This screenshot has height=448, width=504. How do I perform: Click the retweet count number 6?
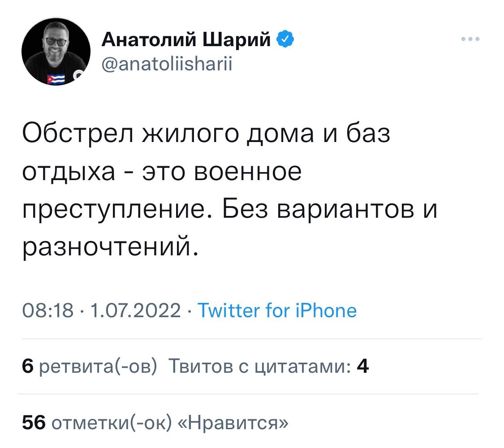point(28,367)
